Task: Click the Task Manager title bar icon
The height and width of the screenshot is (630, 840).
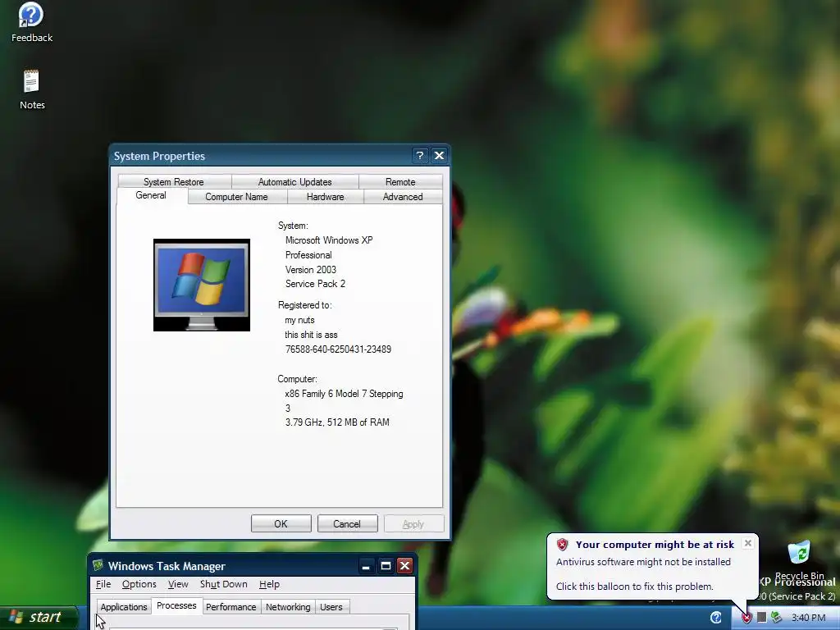Action: pyautogui.click(x=98, y=566)
